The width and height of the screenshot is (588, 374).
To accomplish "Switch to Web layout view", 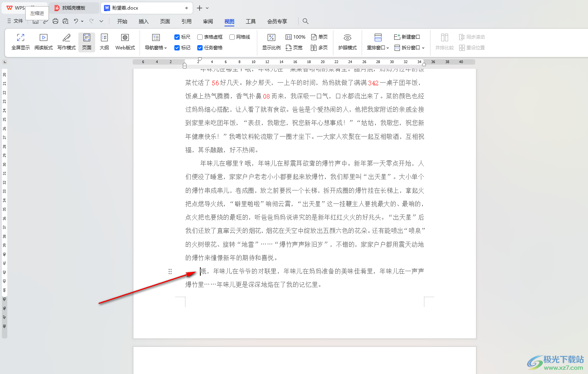I will coord(125,42).
